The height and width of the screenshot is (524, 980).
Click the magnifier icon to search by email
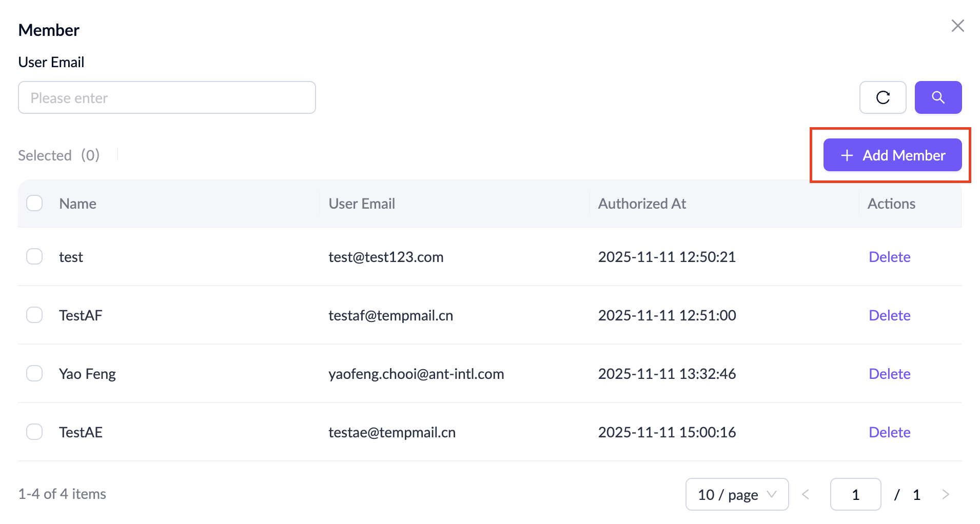click(x=938, y=97)
